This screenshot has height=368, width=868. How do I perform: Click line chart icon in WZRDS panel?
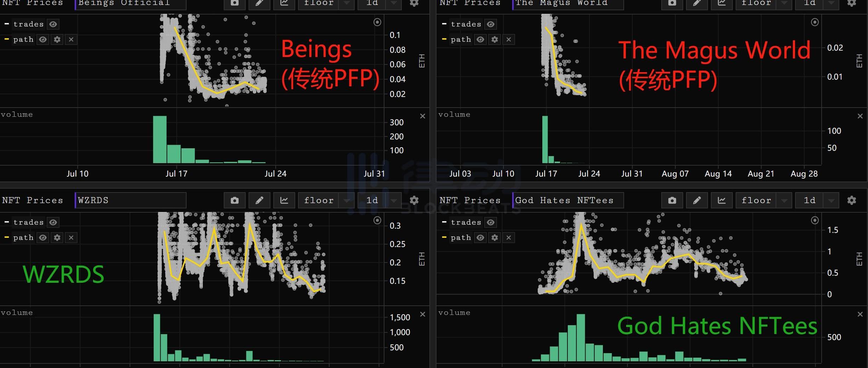284,201
